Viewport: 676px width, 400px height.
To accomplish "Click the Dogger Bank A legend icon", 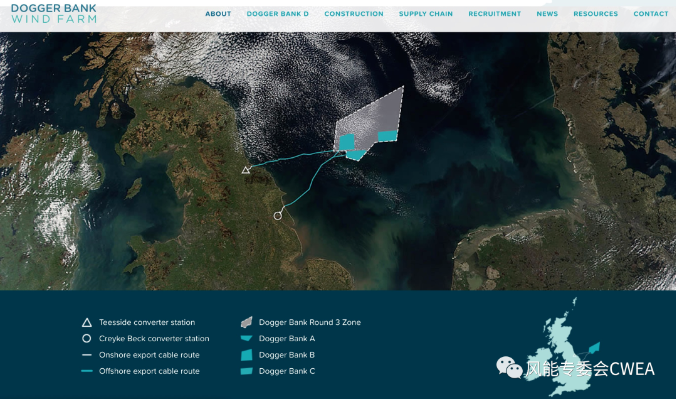I will click(246, 338).
